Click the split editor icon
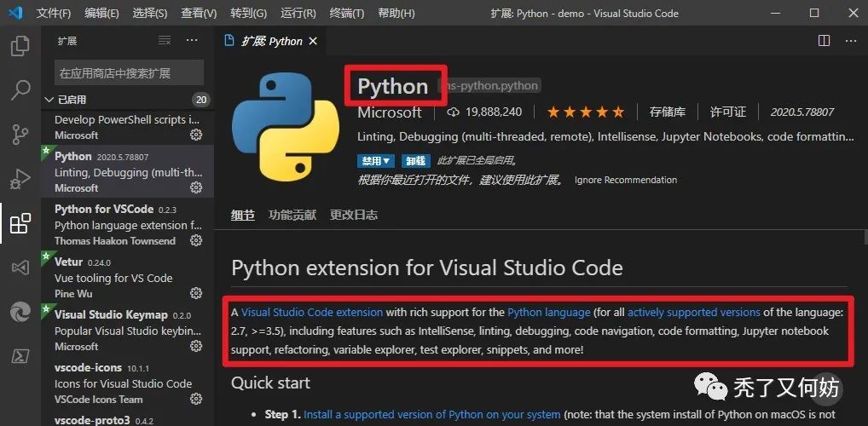Viewport: 868px width, 426px height. coord(824,40)
